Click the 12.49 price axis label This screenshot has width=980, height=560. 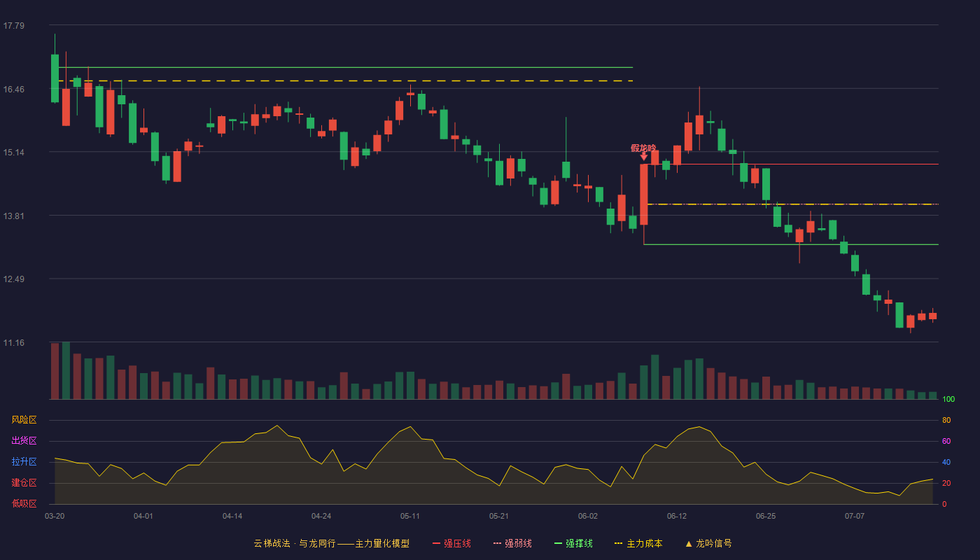[14, 279]
